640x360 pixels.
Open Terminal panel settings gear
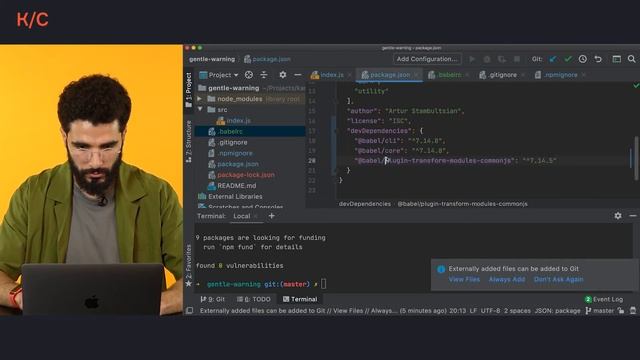click(618, 216)
